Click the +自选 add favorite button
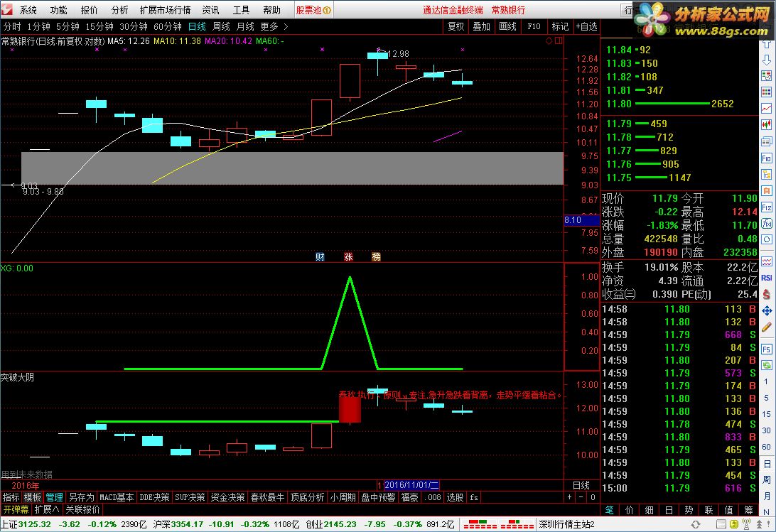 click(x=586, y=26)
